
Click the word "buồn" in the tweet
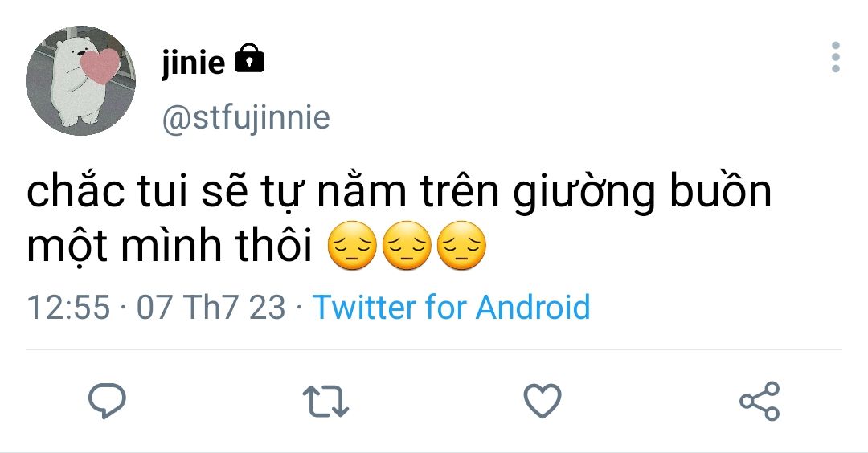719,194
